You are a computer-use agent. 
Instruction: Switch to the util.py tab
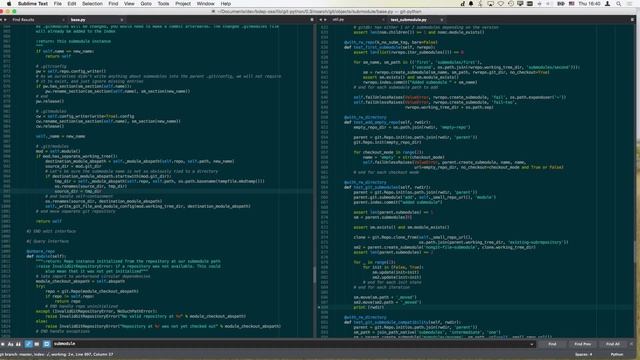pos(338,20)
